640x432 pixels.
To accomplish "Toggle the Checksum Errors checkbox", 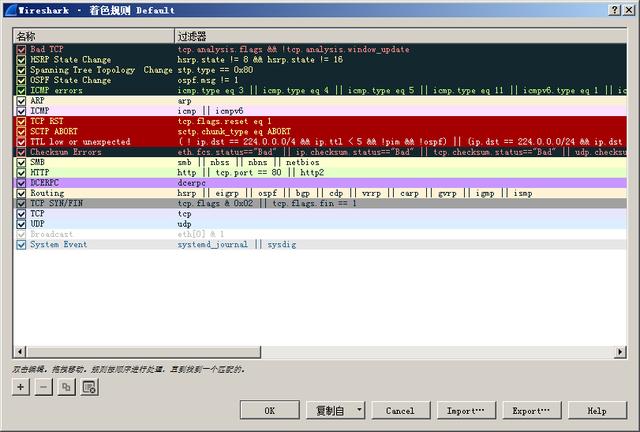I will point(21,152).
